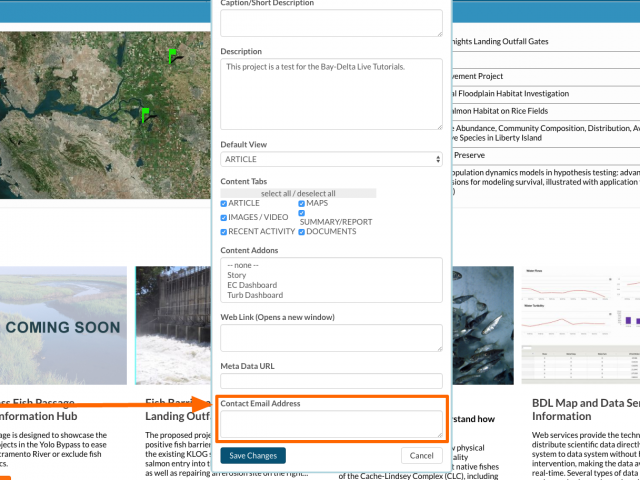Click the Cancel button

point(422,456)
